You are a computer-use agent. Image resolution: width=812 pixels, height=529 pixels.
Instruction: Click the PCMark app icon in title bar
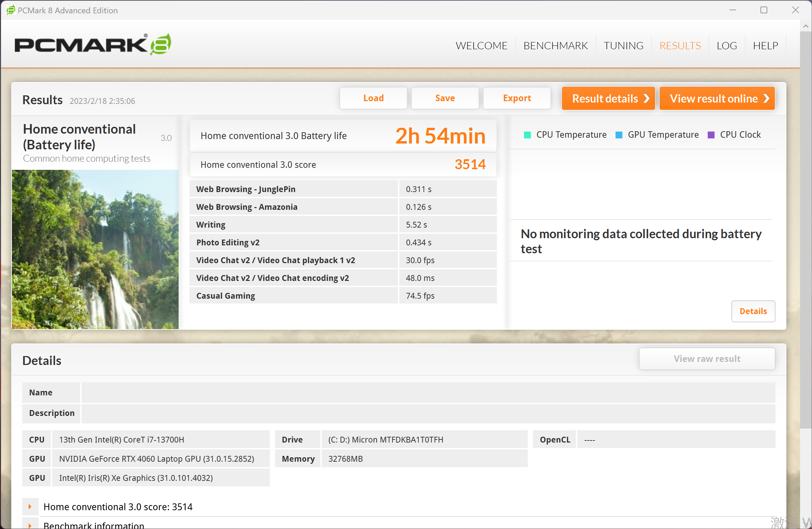(11, 10)
